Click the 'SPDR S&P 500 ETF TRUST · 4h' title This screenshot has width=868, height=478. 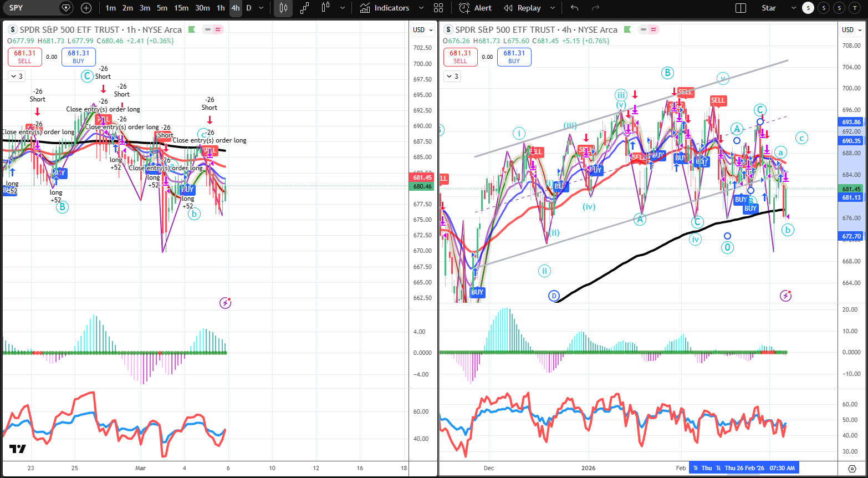536,29
